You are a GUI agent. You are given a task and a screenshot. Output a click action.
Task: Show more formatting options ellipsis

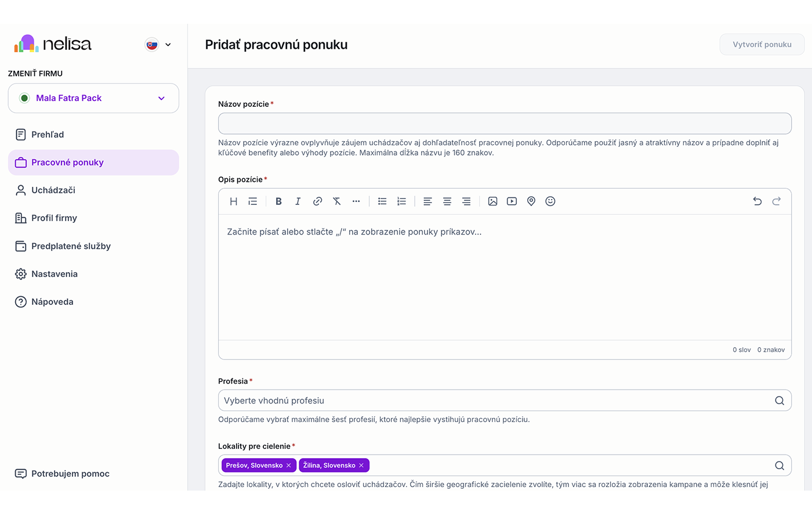click(x=356, y=201)
